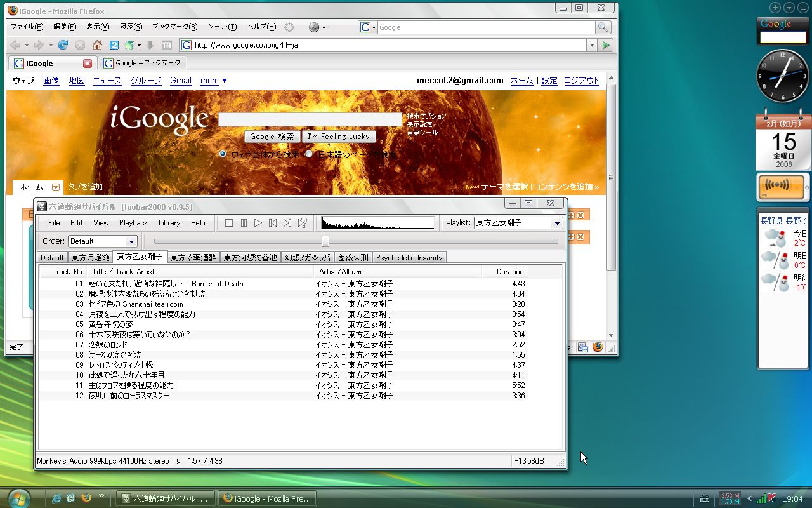Open the search engine selector dropdown

tap(368, 27)
